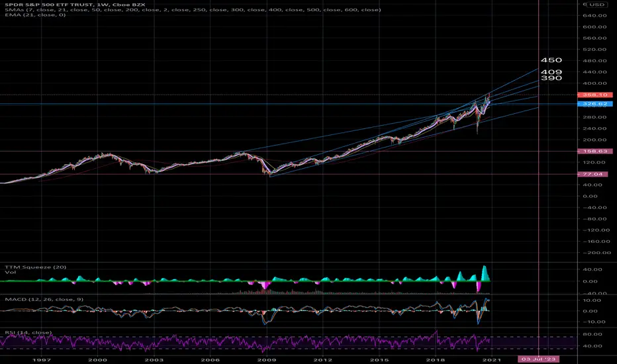
Task: Click the blue 326.62 price label
Action: coord(594,104)
